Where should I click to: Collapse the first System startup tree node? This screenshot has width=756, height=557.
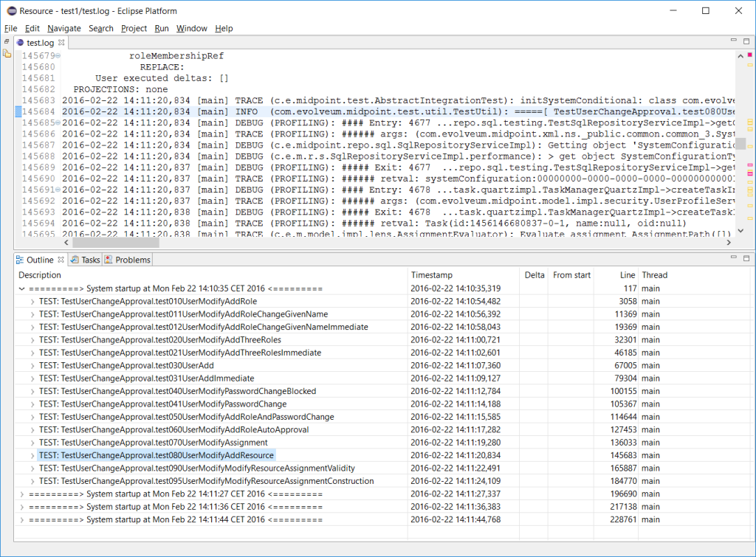click(23, 288)
